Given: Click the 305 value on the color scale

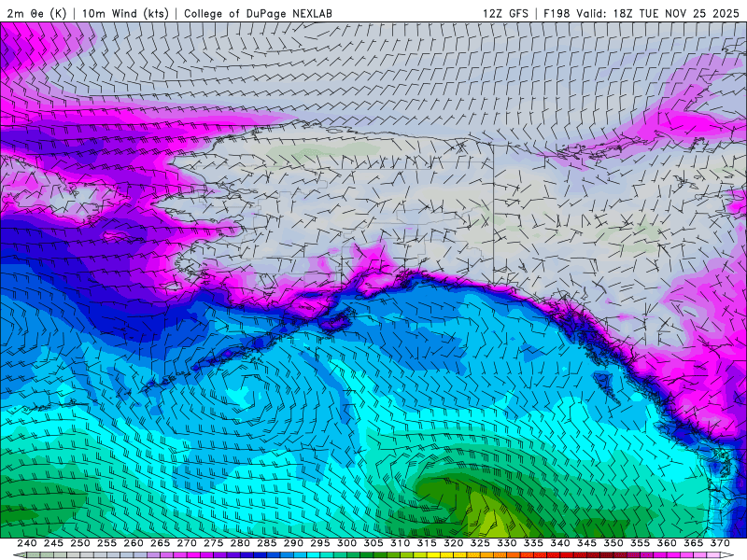Looking at the screenshot, I should (373, 543).
